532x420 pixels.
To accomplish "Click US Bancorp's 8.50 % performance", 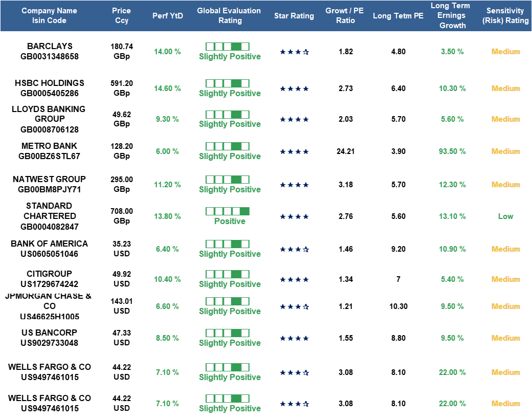I will click(x=167, y=338).
